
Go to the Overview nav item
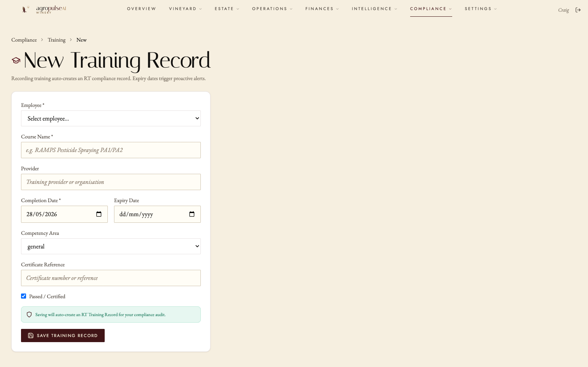[x=142, y=9]
